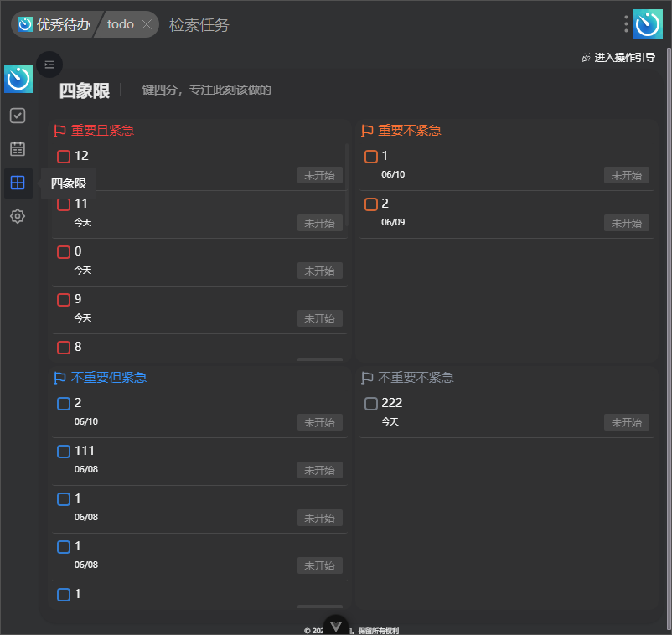Screen dimensions: 672x635
Task: Click the 今天 date under task 222
Action: coord(390,422)
